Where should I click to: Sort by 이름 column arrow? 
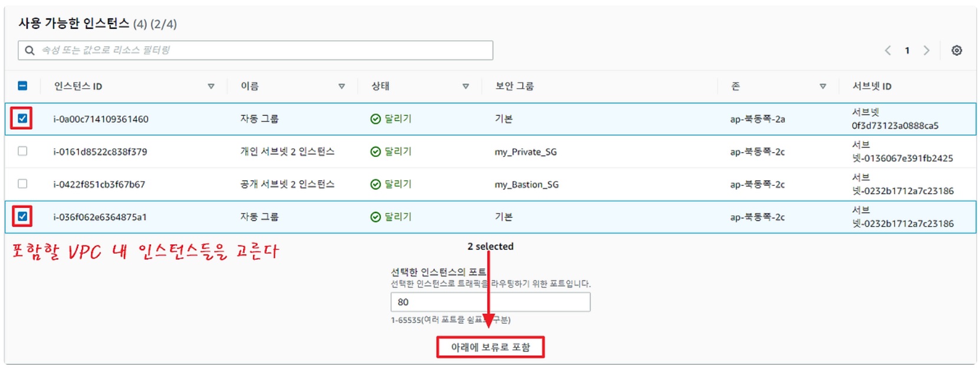[341, 86]
